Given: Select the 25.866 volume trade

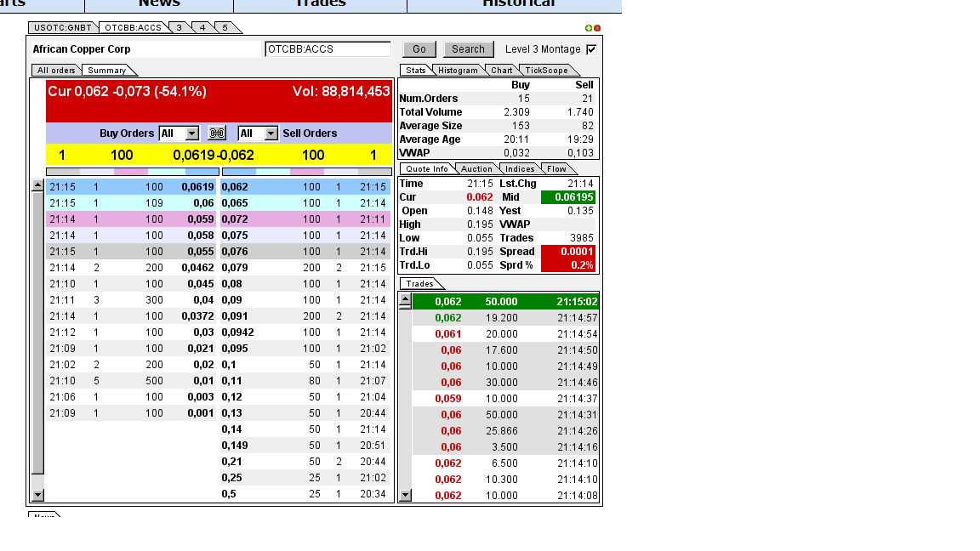Looking at the screenshot, I should click(x=505, y=431).
